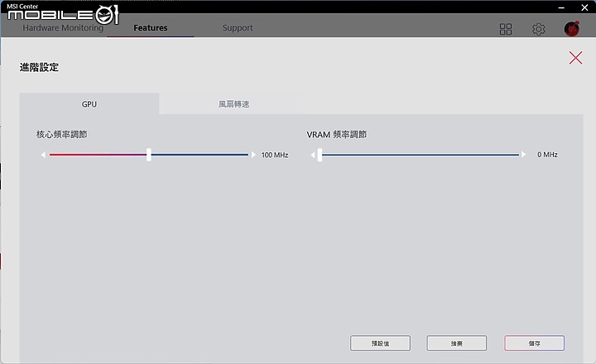Screen dimensions: 596x364
Task: Click the 核心頻率調節 slider handle
Action: (149, 155)
